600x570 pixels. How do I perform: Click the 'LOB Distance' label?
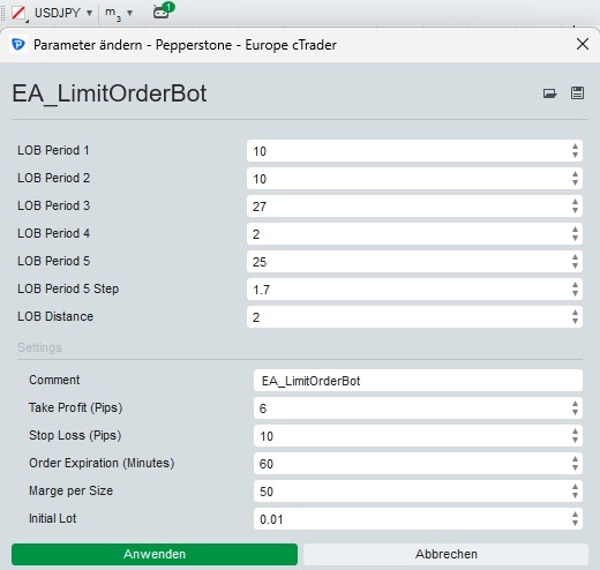coord(55,316)
